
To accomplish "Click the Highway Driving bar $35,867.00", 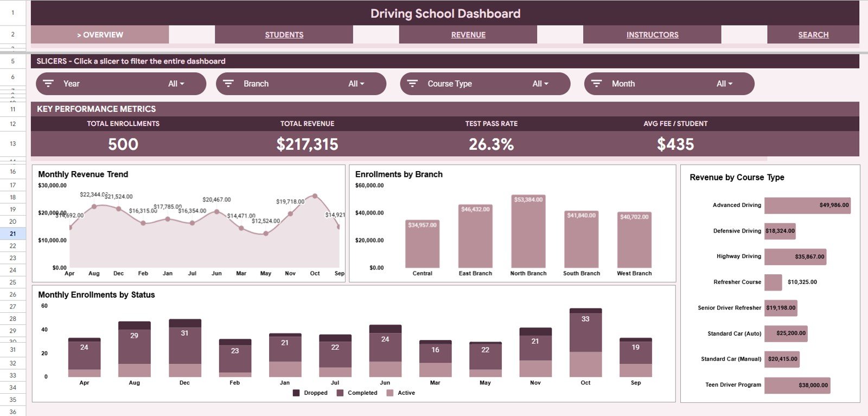I will click(795, 256).
